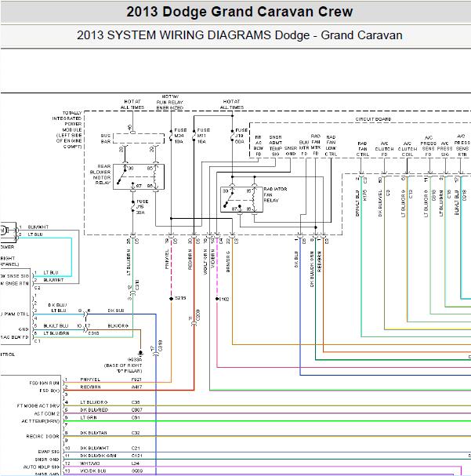Viewport: 471px width, 476px height.
Task: Select the FSD IGN RUN pin label
Action: point(45,383)
